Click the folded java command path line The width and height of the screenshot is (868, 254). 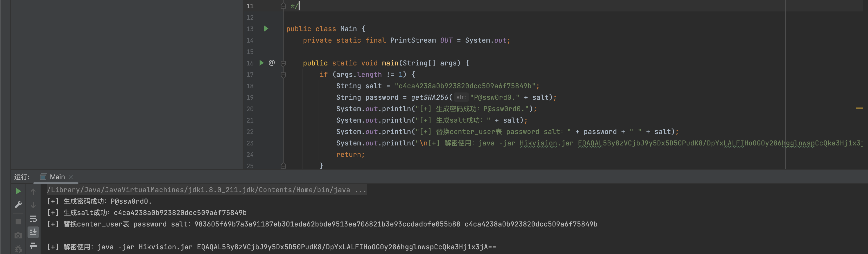click(x=206, y=190)
